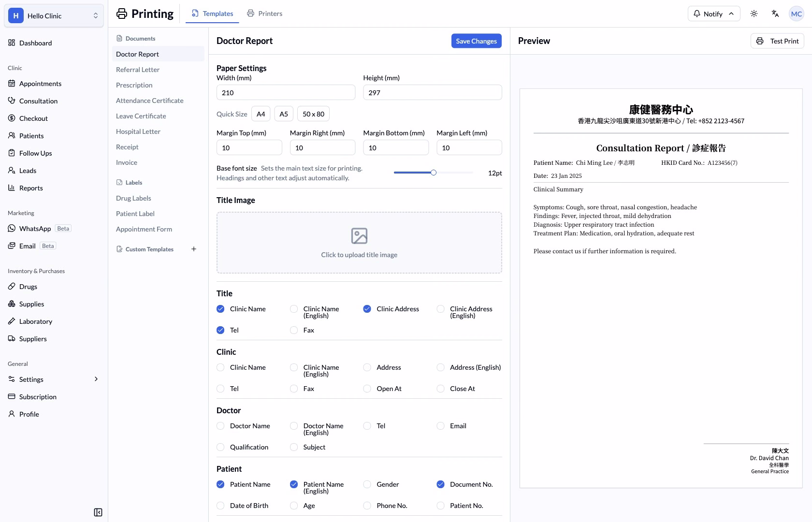Viewport: 812px width, 522px height.
Task: Open MC user avatar menu
Action: [797, 14]
